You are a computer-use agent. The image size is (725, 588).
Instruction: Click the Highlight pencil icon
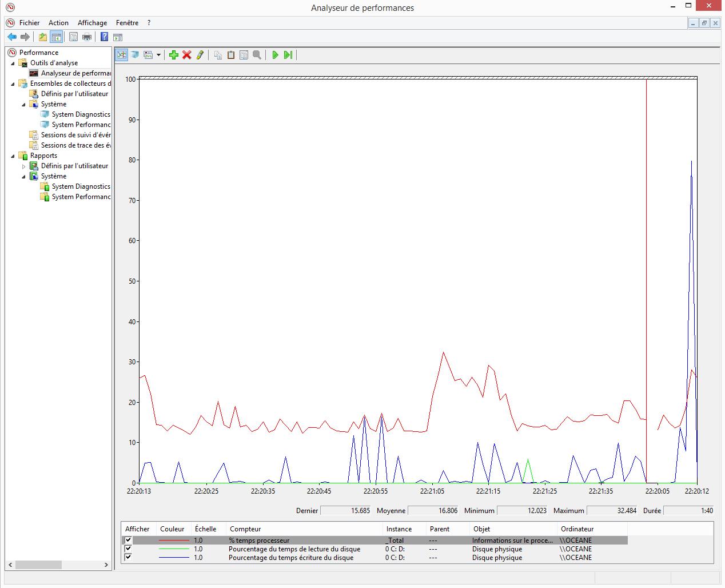coord(200,55)
